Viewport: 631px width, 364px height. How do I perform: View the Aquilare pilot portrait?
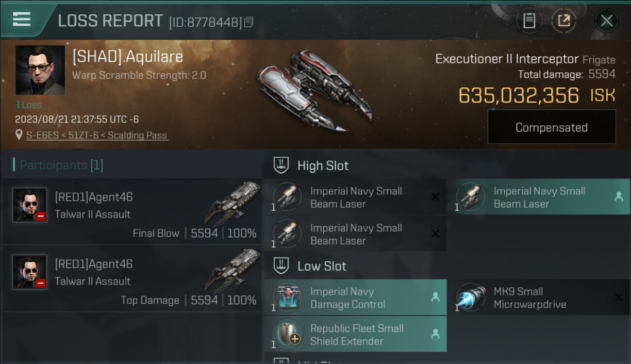(x=40, y=70)
